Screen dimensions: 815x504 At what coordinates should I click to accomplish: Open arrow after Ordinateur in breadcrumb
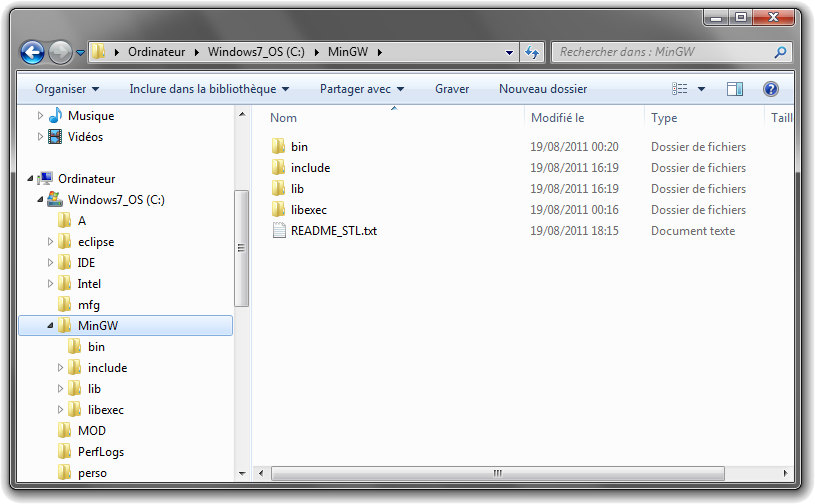(197, 52)
